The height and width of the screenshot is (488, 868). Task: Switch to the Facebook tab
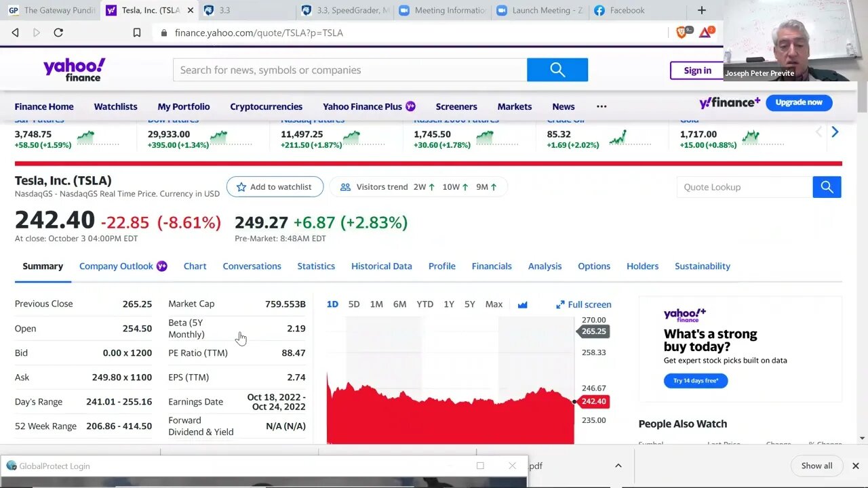click(637, 10)
